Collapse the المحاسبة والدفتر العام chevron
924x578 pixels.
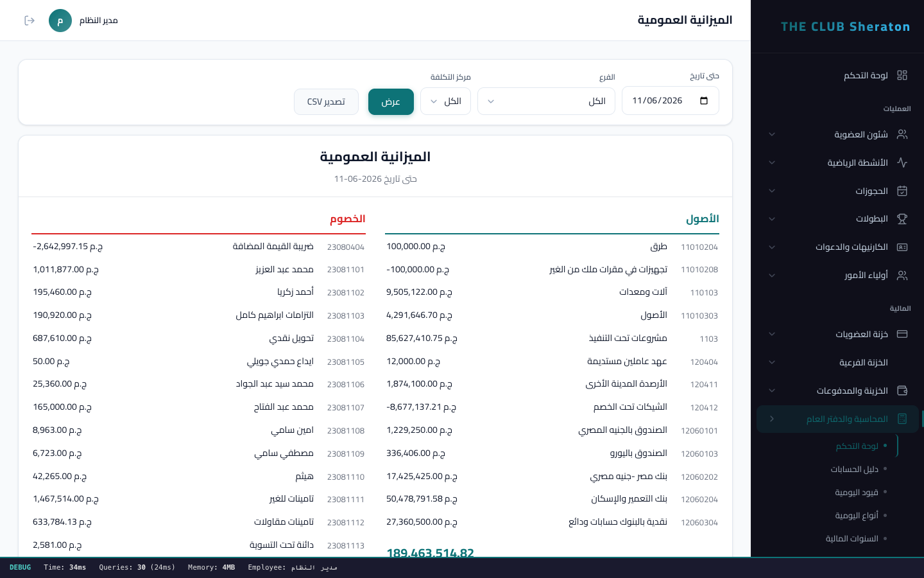point(772,419)
